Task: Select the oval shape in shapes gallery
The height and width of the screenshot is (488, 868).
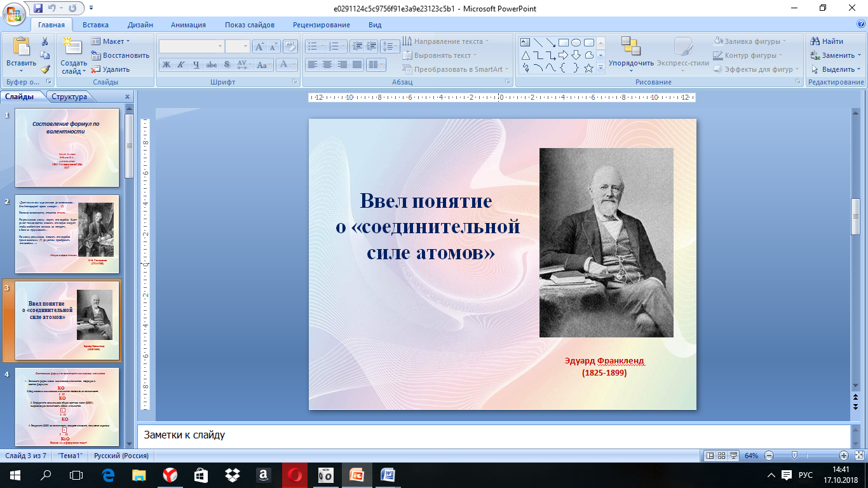Action: (576, 43)
